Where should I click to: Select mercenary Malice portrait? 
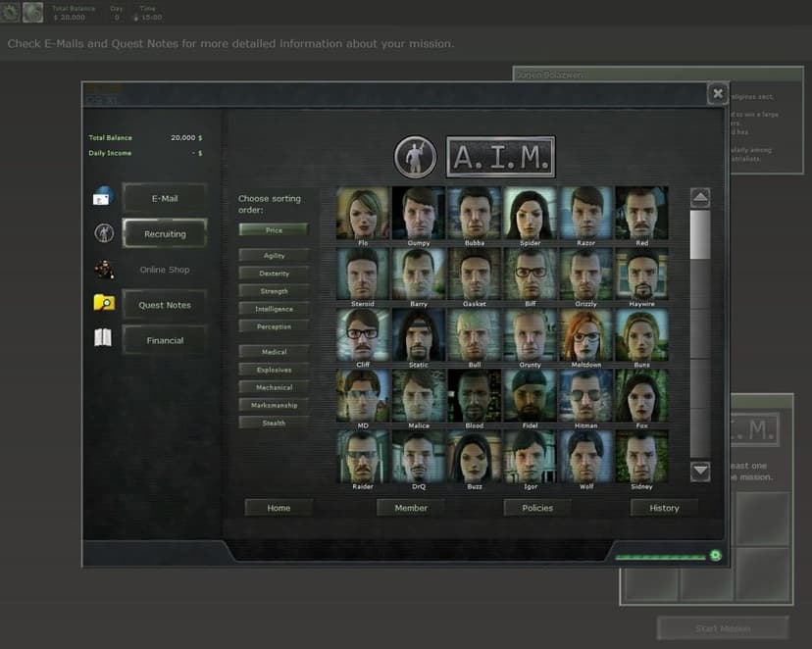[x=419, y=395]
